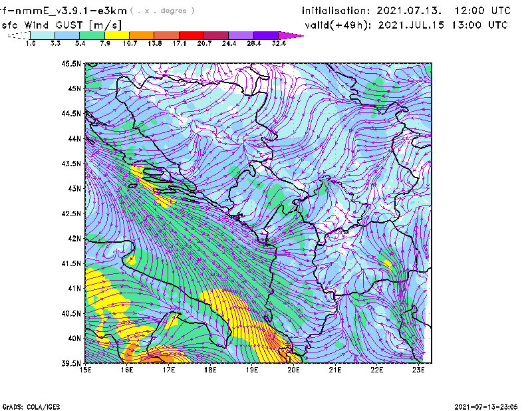Screen dimensions: 532x411
Task: Click the 41.5N latitude label
Action: (x=71, y=263)
